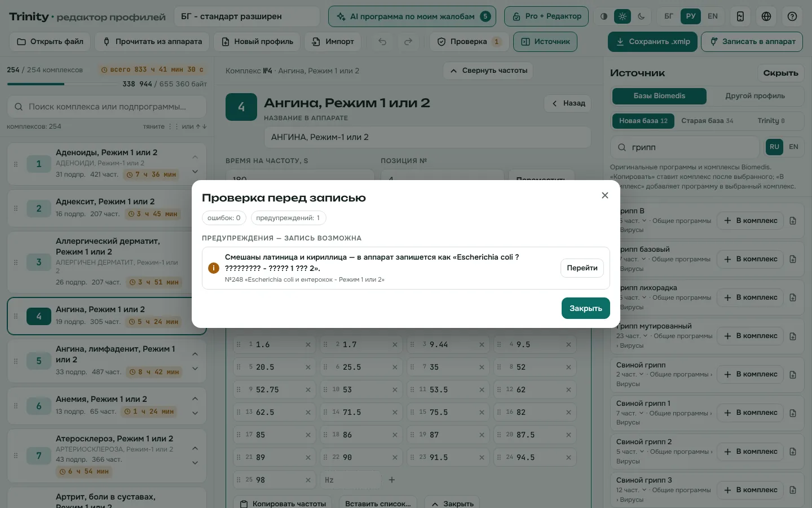812x508 pixels.
Task: Remove the 1.6 frequency with its X
Action: pos(308,344)
